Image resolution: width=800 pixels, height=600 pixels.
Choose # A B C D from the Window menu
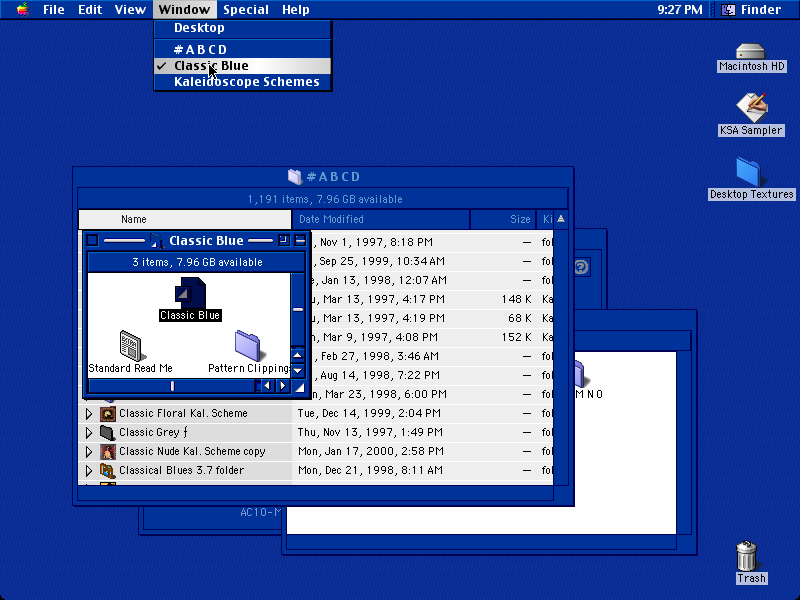click(242, 49)
